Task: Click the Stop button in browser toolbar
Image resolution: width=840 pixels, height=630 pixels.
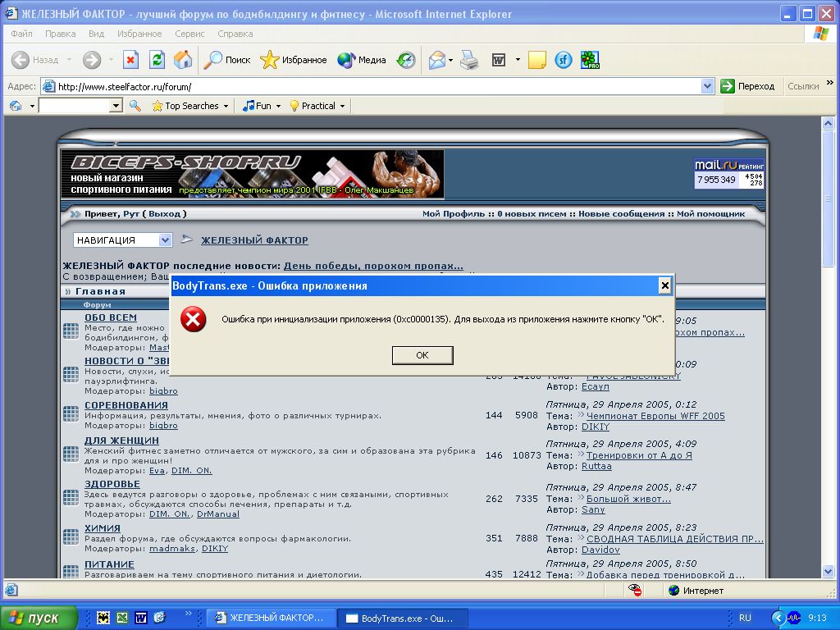Action: [x=130, y=60]
